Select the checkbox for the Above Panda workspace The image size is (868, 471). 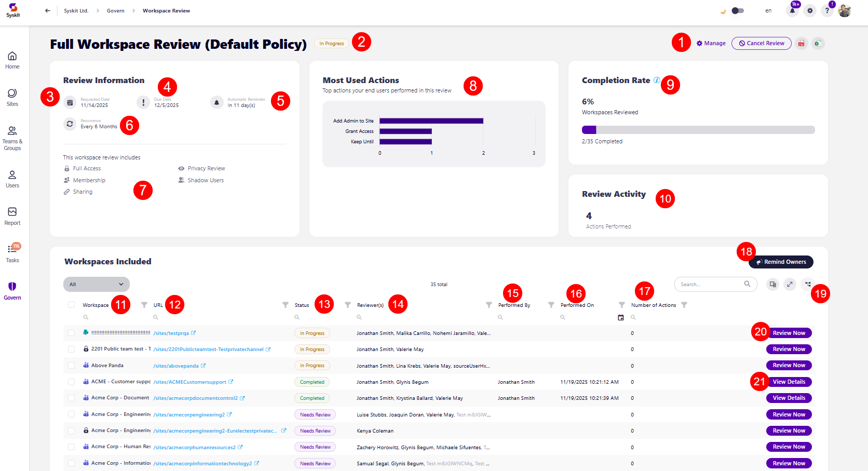[x=72, y=365]
